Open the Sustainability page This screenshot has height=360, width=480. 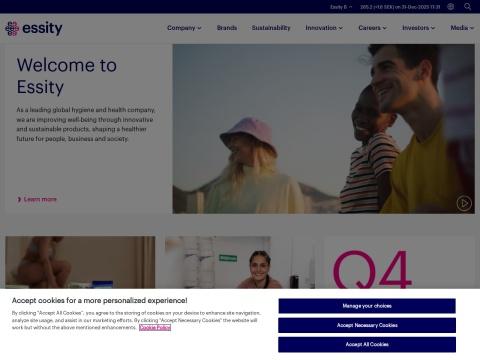[271, 28]
